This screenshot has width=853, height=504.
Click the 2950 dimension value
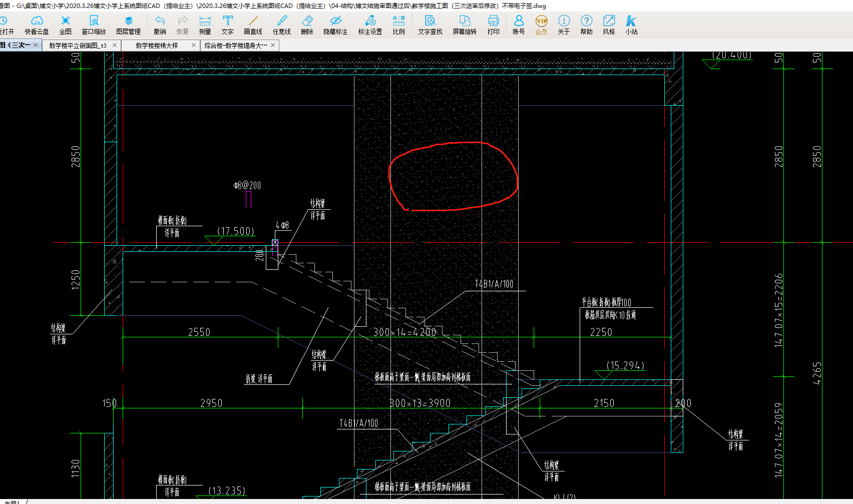click(x=211, y=403)
